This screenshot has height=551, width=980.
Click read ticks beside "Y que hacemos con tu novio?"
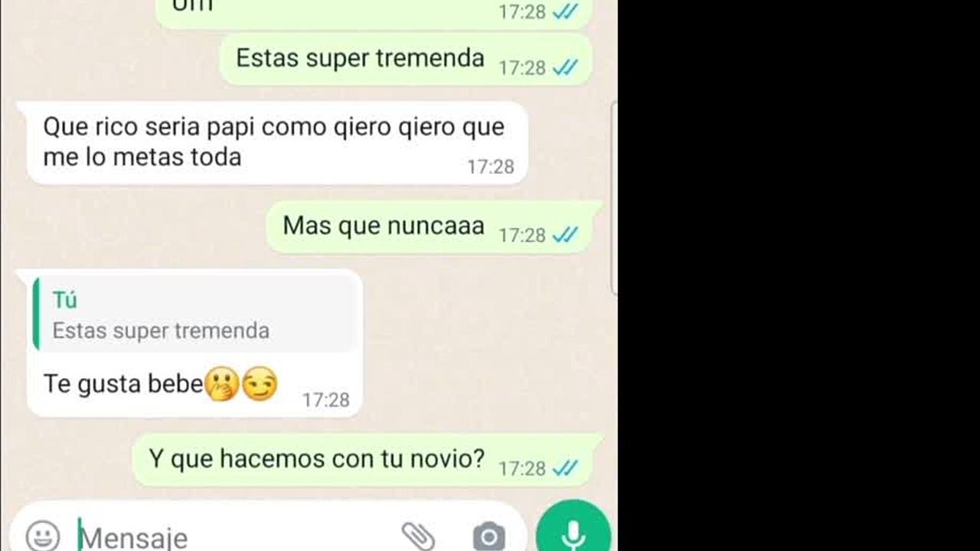[x=565, y=468]
